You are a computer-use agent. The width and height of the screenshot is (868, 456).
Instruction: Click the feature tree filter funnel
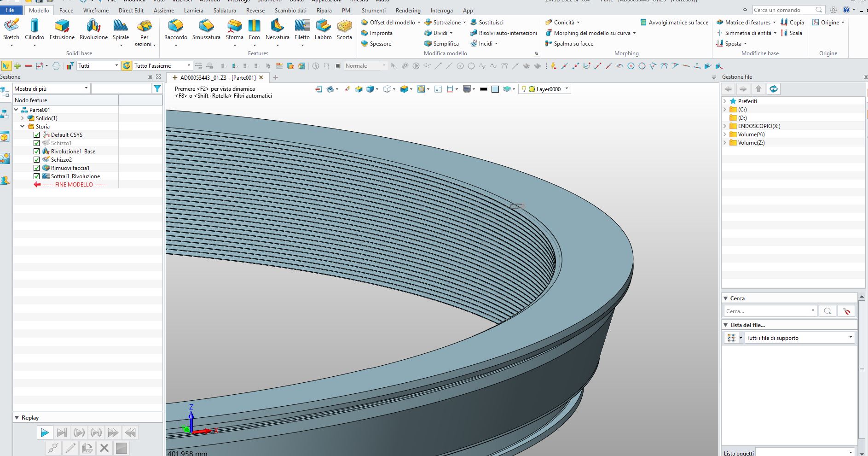(157, 88)
